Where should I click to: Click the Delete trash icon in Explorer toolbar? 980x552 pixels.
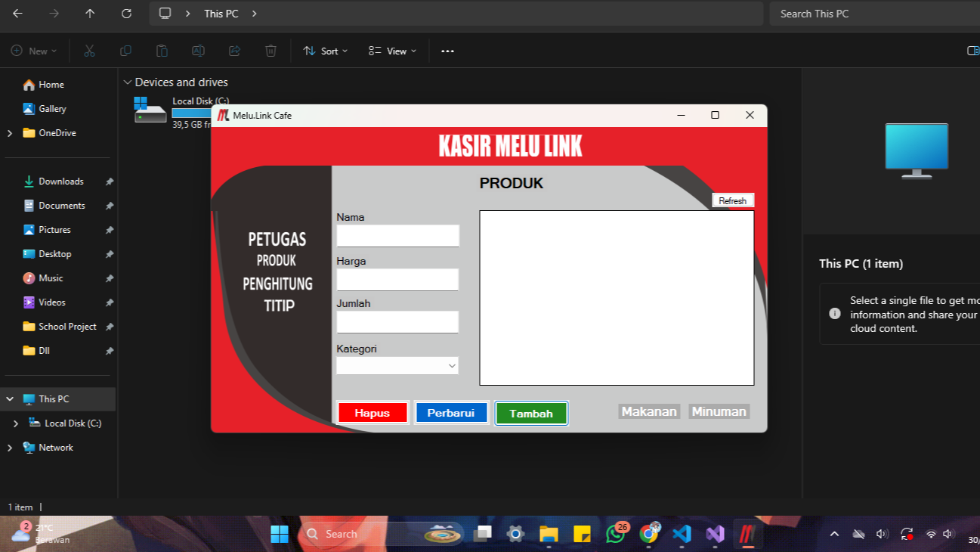pyautogui.click(x=271, y=51)
